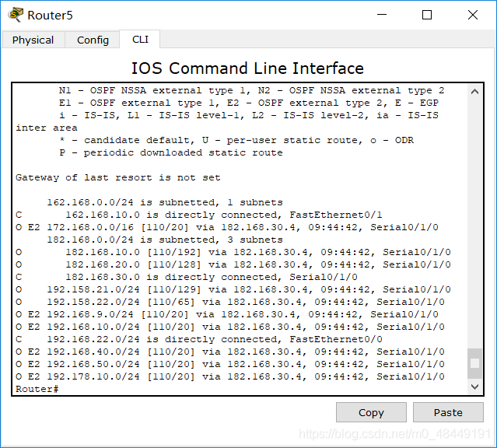Click the 192.168.22.0/24 connected route
This screenshot has height=448, width=497.
point(199,339)
